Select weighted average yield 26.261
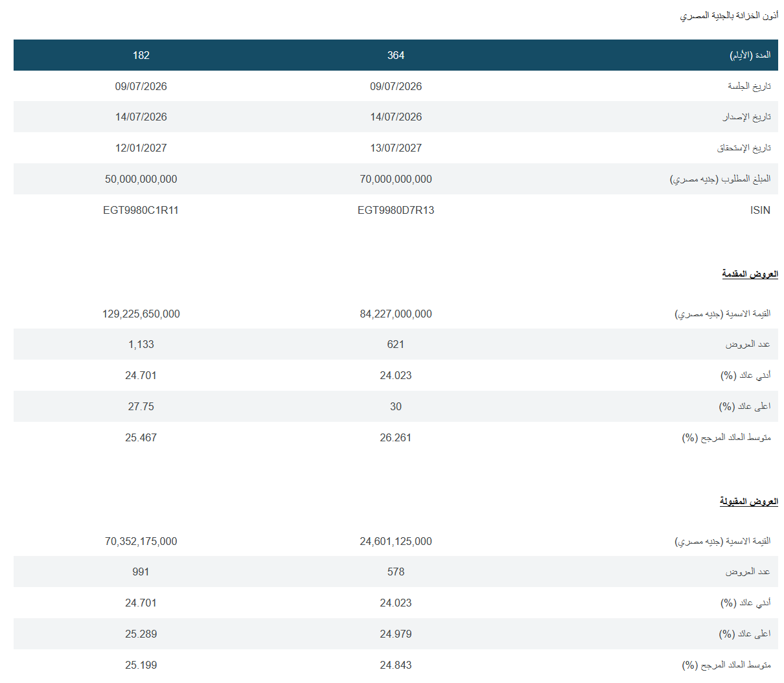This screenshot has height=683, width=784. click(396, 437)
